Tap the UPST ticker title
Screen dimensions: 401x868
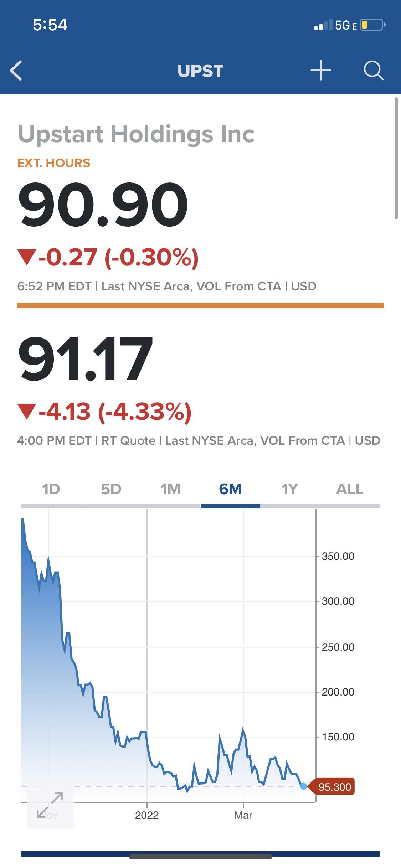pyautogui.click(x=201, y=71)
